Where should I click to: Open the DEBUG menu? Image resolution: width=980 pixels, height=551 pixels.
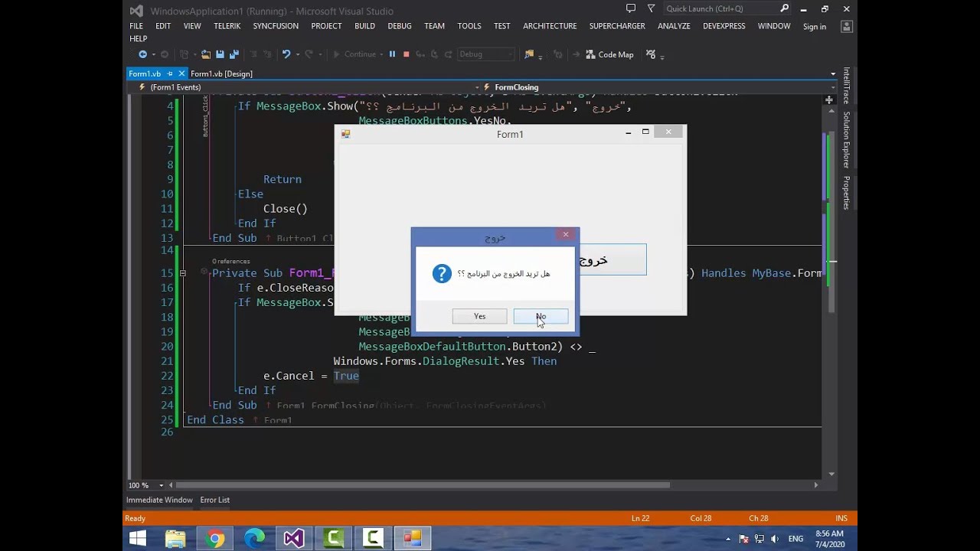coord(400,26)
